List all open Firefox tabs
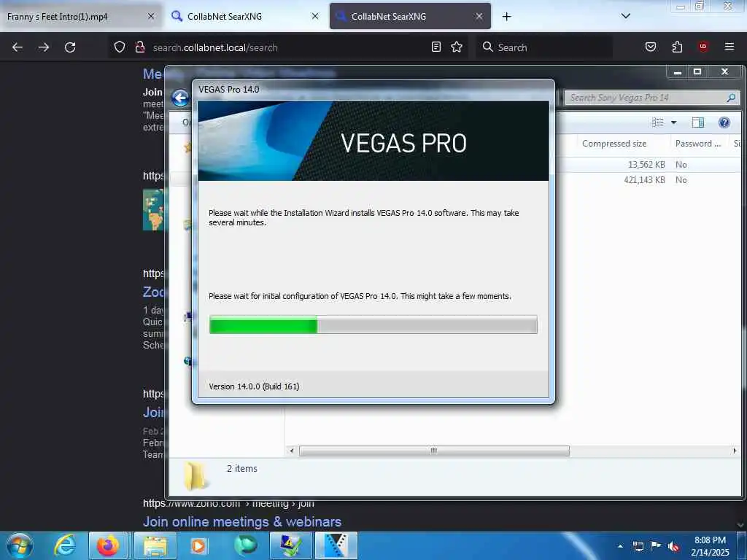Image resolution: width=747 pixels, height=560 pixels. tap(625, 16)
